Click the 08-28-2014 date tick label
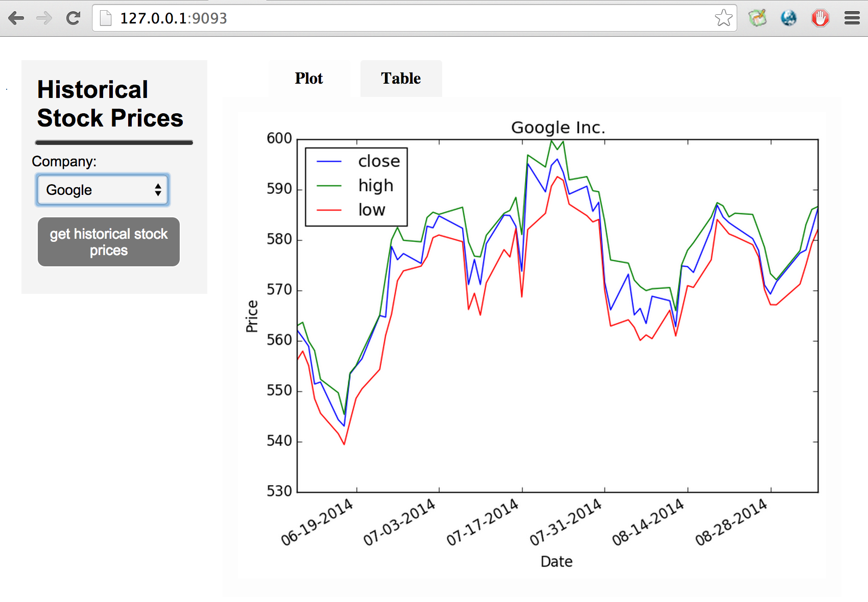The image size is (868, 602). tap(731, 522)
